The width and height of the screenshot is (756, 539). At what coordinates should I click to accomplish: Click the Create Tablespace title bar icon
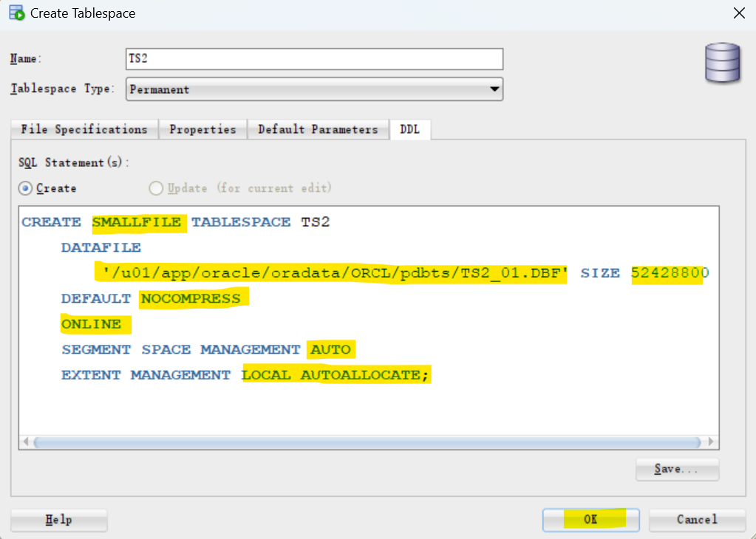coord(17,13)
